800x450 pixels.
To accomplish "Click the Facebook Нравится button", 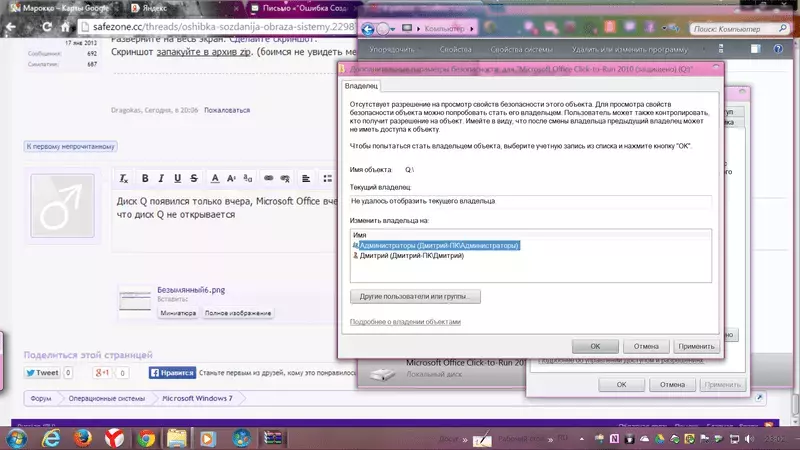I will (172, 372).
